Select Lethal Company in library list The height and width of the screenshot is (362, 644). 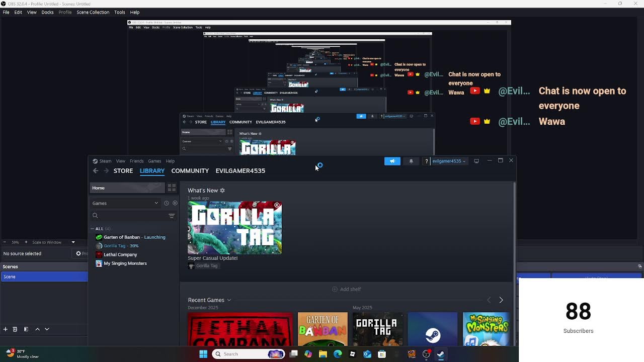pyautogui.click(x=116, y=254)
